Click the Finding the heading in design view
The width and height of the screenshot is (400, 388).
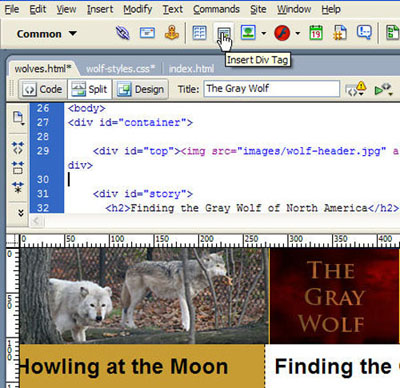tap(333, 367)
